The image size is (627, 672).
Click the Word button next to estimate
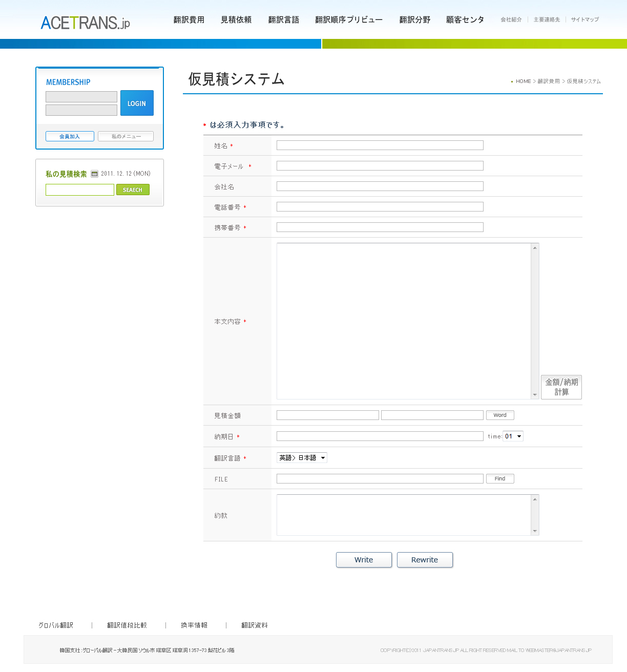(500, 415)
